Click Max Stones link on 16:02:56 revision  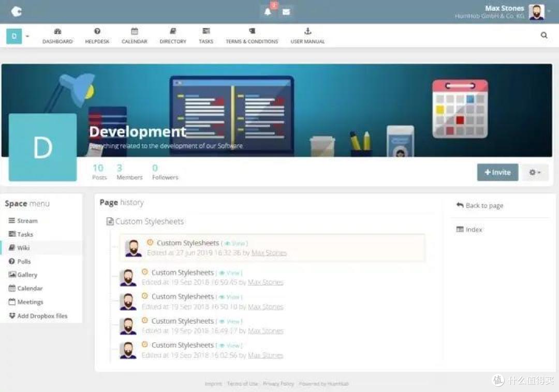(x=266, y=355)
